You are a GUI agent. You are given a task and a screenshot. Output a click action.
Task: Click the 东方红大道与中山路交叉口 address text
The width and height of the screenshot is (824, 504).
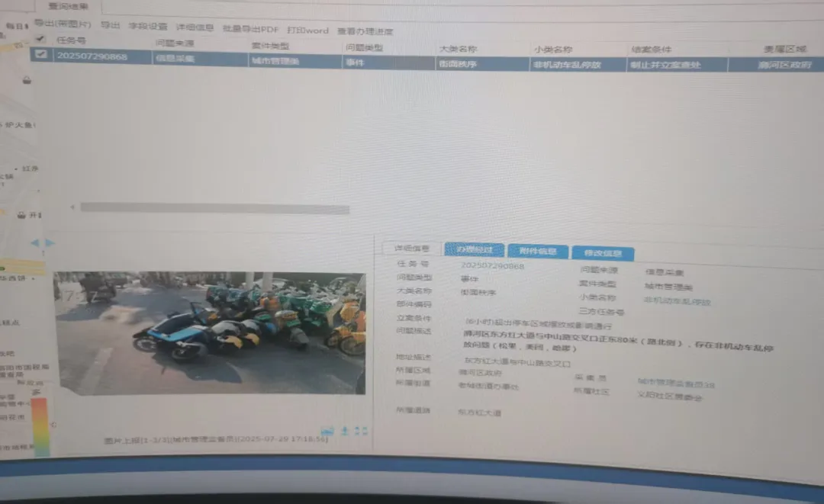pos(517,361)
